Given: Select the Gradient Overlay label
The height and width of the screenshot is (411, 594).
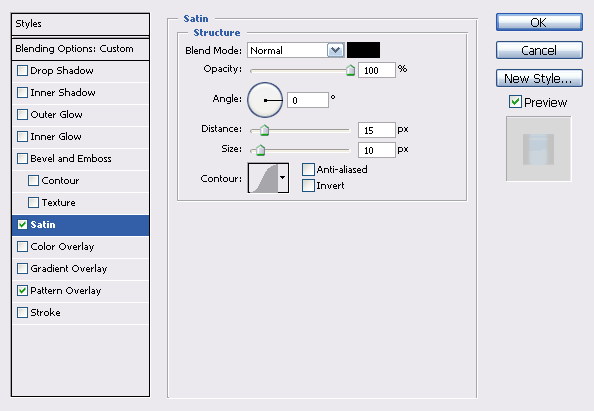Looking at the screenshot, I should click(69, 269).
